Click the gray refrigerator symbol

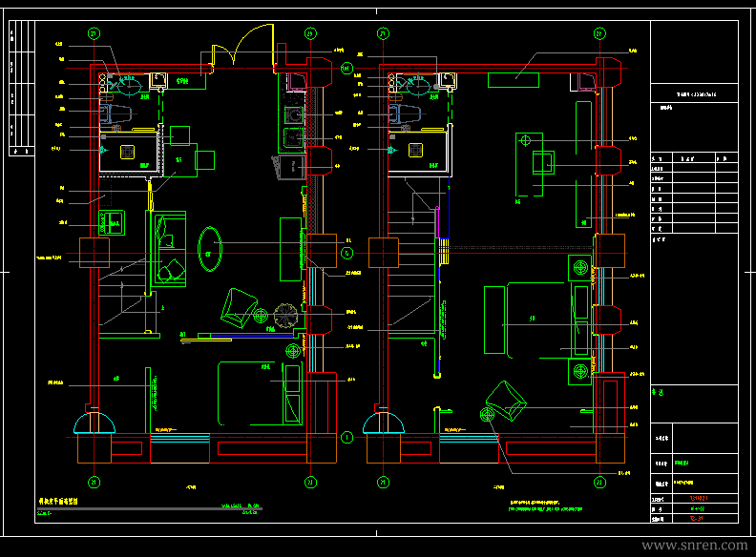[291, 167]
